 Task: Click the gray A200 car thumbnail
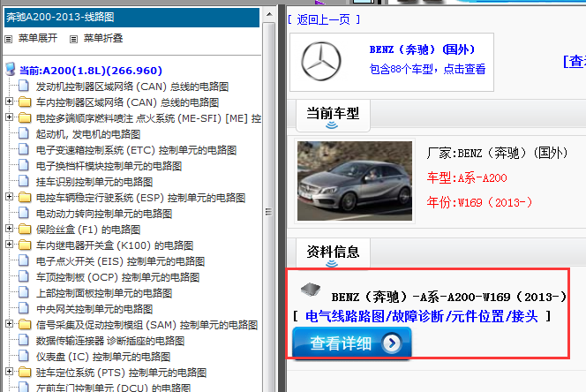pos(355,181)
